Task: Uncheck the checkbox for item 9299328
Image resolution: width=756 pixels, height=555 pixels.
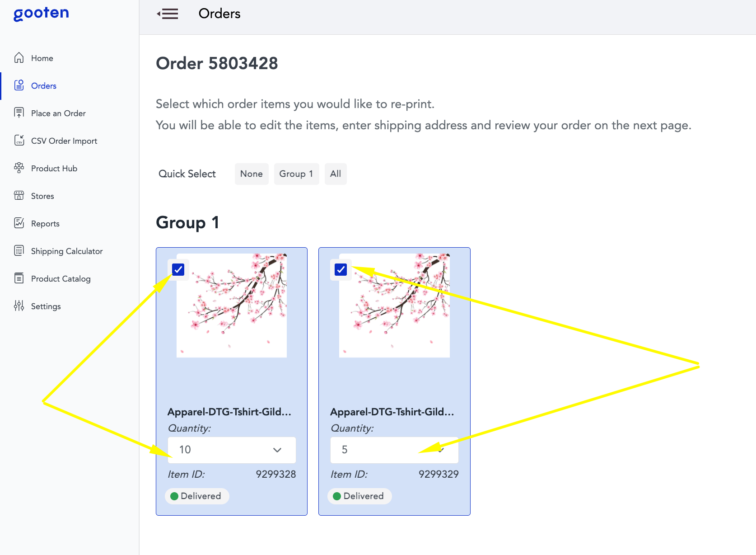Action: (178, 270)
